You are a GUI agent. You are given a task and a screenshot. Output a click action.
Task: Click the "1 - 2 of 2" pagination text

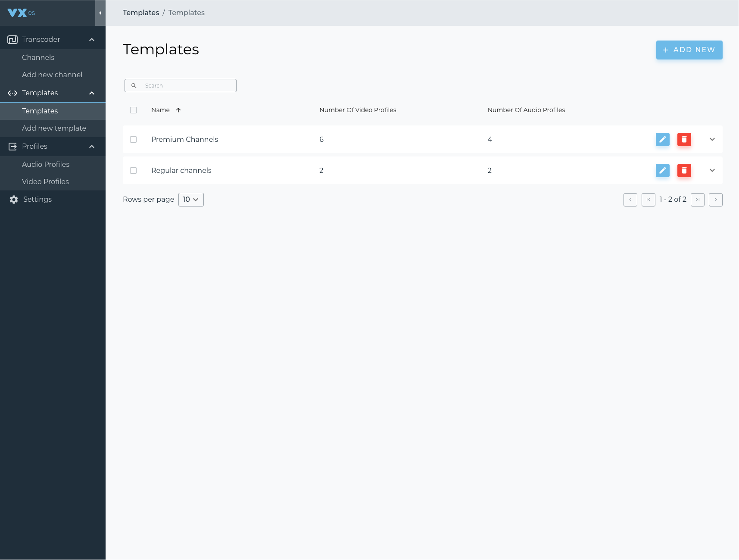(673, 200)
